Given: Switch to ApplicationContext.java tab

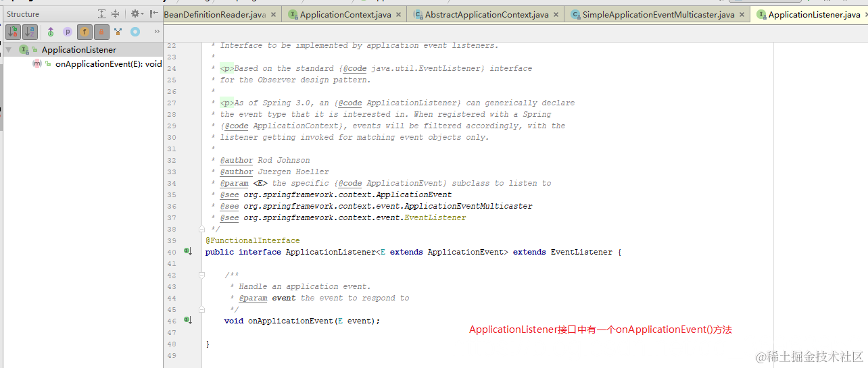Looking at the screenshot, I should pyautogui.click(x=345, y=14).
